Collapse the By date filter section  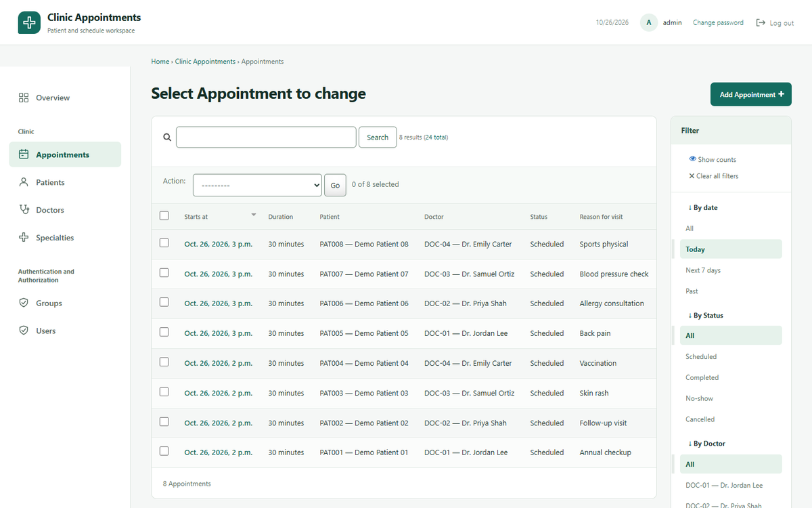tap(702, 208)
